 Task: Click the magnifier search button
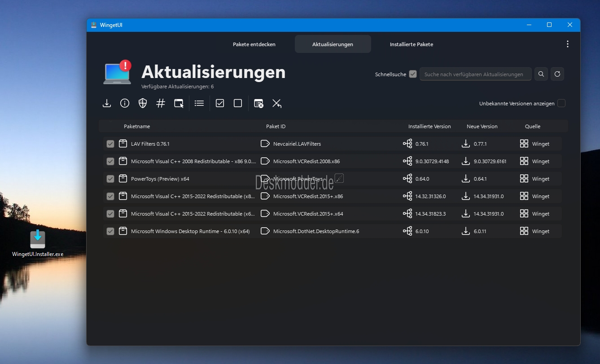(x=541, y=74)
